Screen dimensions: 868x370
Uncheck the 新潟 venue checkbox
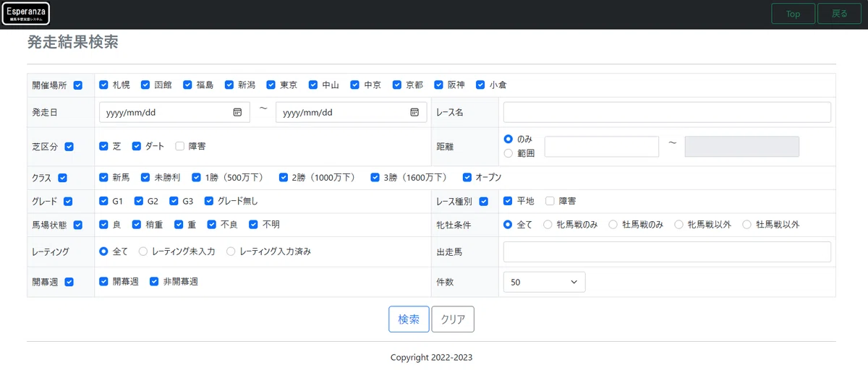tap(229, 85)
